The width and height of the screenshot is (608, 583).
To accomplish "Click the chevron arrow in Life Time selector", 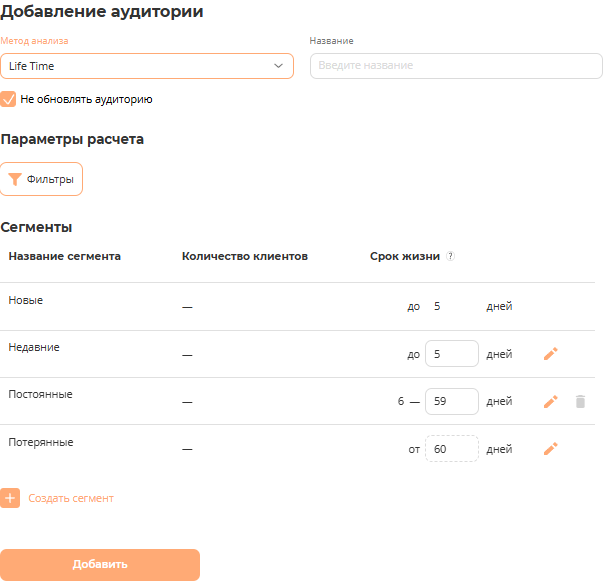I will click(x=278, y=66).
